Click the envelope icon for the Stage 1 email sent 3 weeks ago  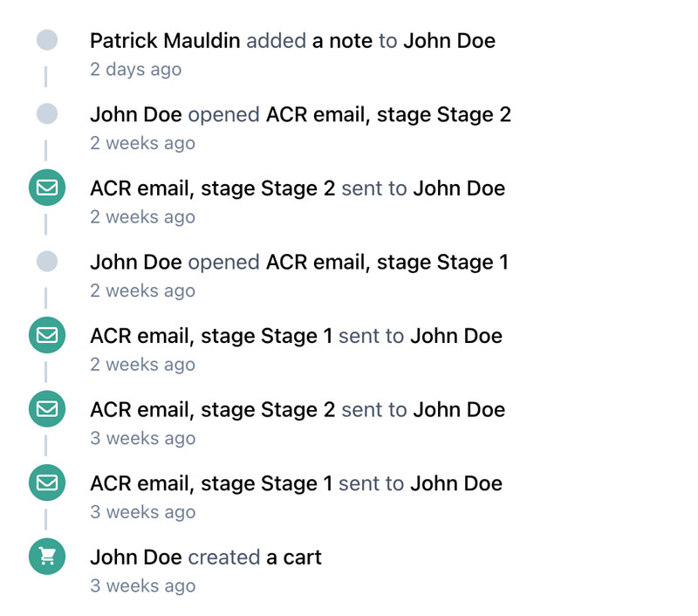[x=47, y=483]
